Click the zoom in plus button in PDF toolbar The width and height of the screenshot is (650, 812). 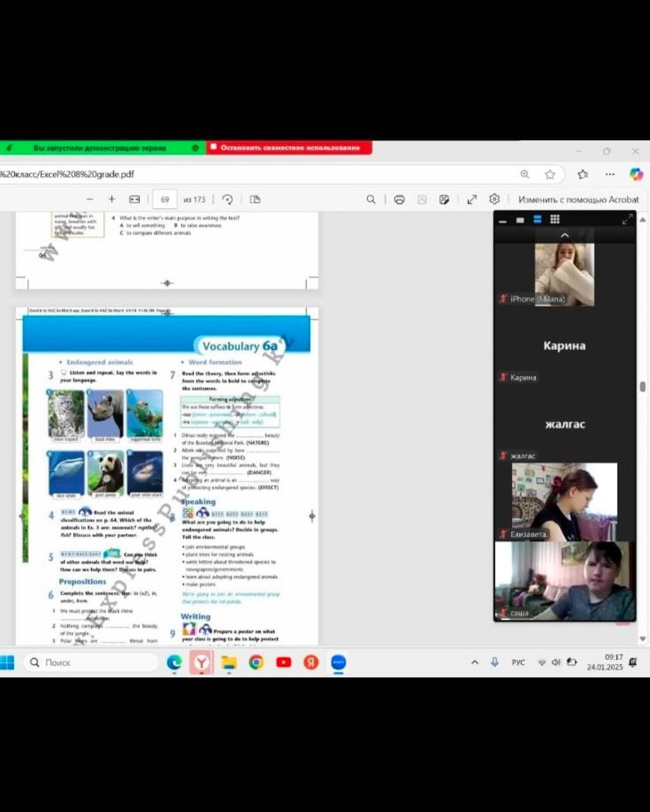[111, 200]
